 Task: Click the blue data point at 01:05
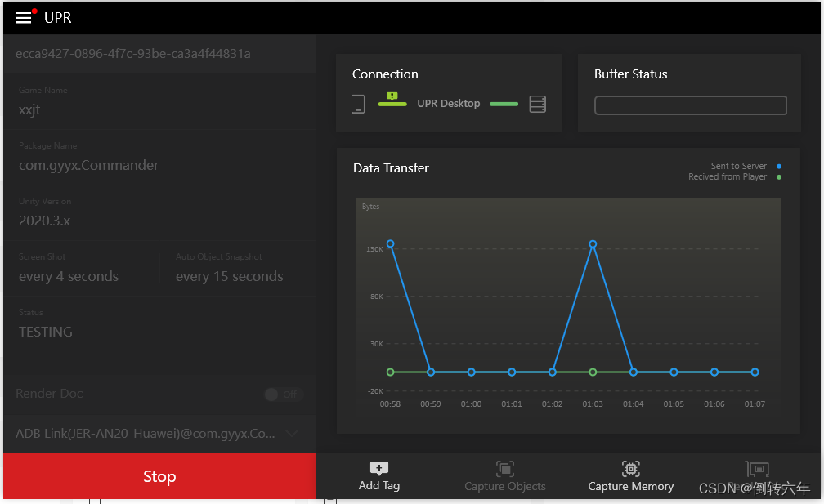[x=674, y=372]
